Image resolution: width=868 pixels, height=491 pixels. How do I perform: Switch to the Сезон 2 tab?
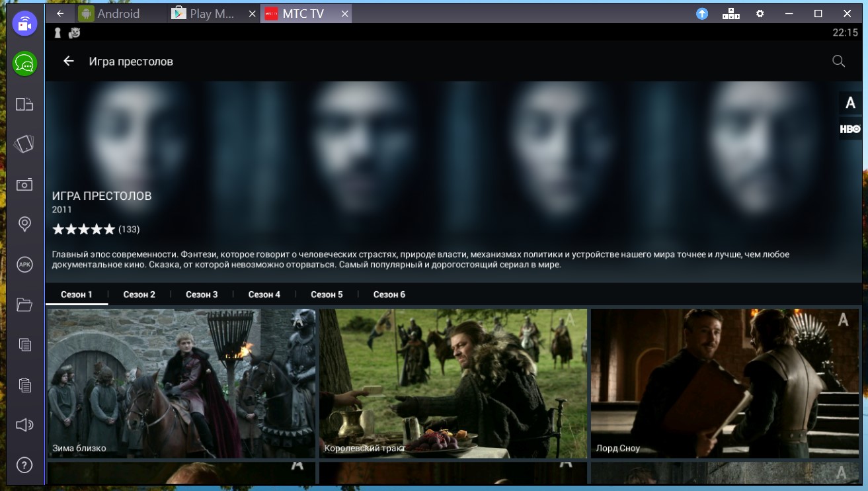coord(139,294)
